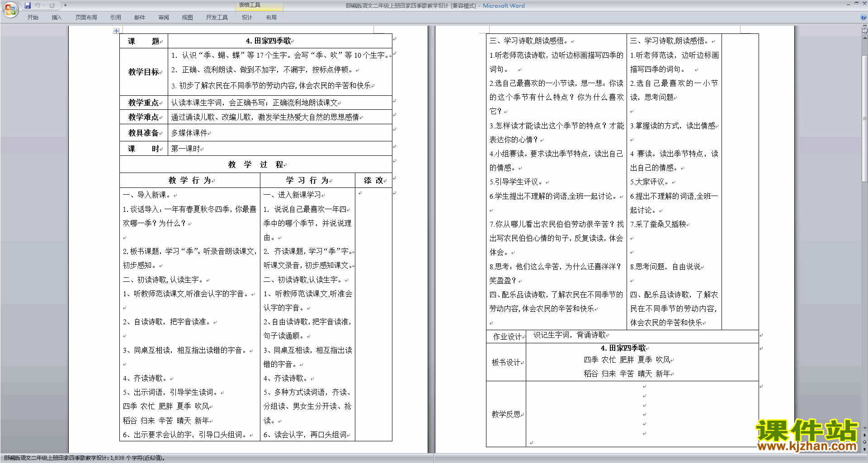The image size is (868, 463).
Task: Click '7.采了蚕桑又插秧' on page two
Action: pyautogui.click(x=659, y=224)
